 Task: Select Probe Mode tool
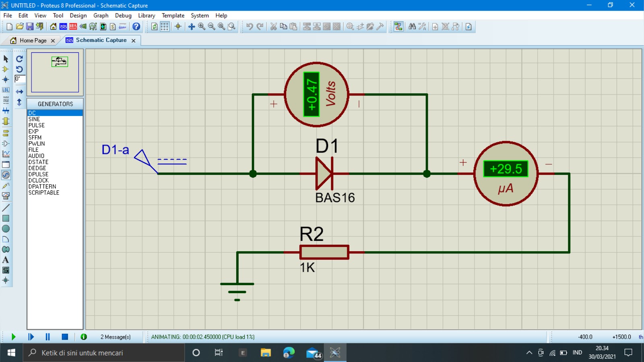tap(6, 186)
